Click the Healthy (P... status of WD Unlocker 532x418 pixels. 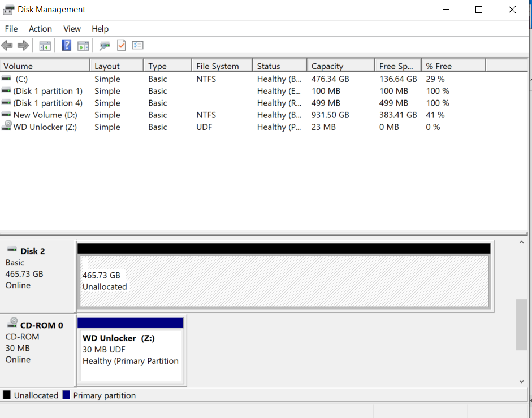click(x=279, y=127)
